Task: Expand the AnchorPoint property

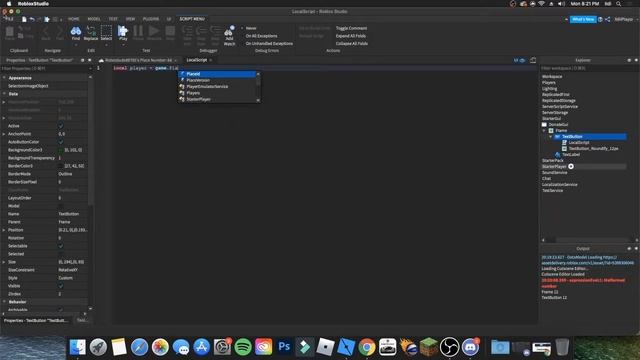Action: [x=4, y=134]
